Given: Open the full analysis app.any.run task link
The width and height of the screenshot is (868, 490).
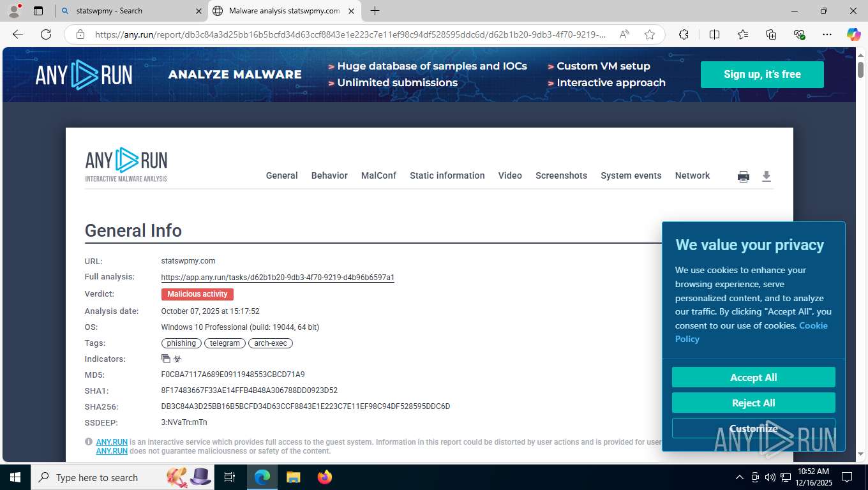Looking at the screenshot, I should 278,278.
